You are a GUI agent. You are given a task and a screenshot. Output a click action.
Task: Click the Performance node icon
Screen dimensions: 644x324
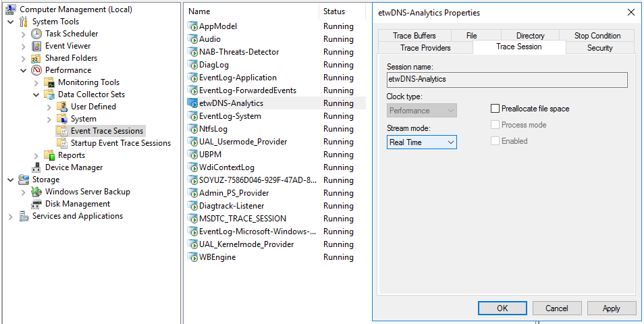[36, 70]
